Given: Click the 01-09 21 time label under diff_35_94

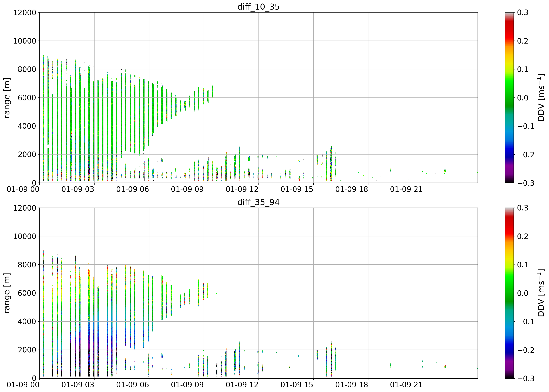Looking at the screenshot, I should (407, 385).
